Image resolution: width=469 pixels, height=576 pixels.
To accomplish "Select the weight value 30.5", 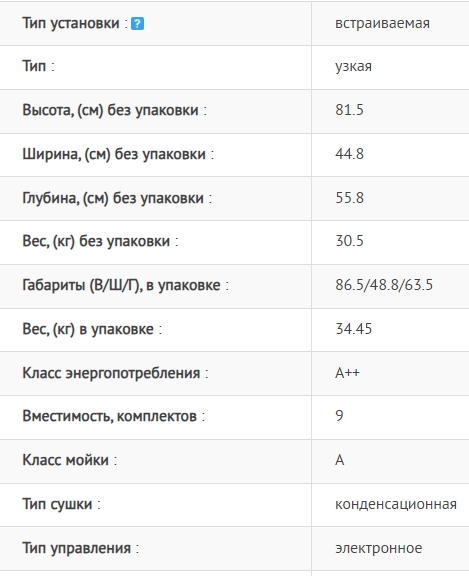I will [x=349, y=241].
